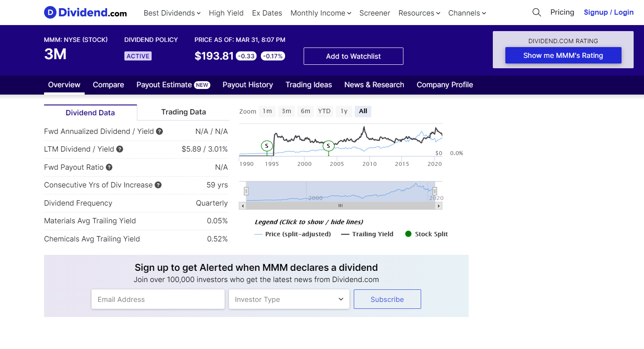Set chart zoom to 1y

pyautogui.click(x=344, y=111)
